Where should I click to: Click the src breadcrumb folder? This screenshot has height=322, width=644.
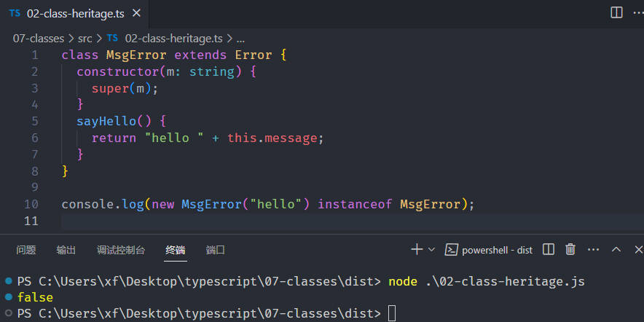[x=85, y=39]
